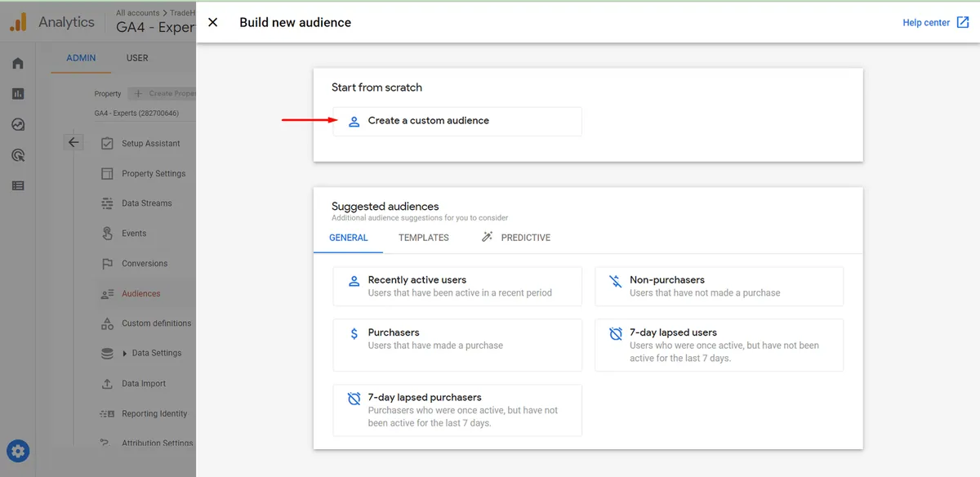Select the 7-day lapsed users audience
Image resolution: width=980 pixels, height=477 pixels.
click(x=719, y=345)
